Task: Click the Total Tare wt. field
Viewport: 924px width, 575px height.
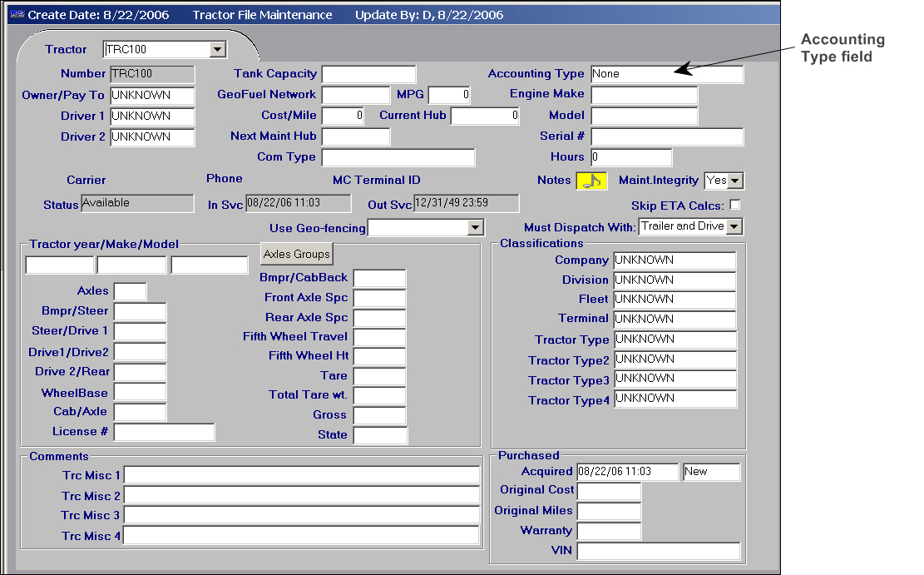Action: coord(379,396)
